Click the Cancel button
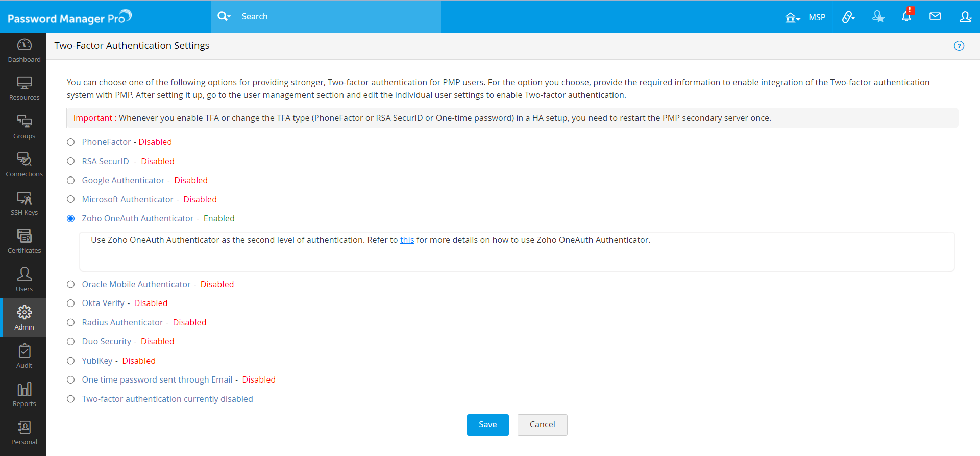 click(x=542, y=425)
